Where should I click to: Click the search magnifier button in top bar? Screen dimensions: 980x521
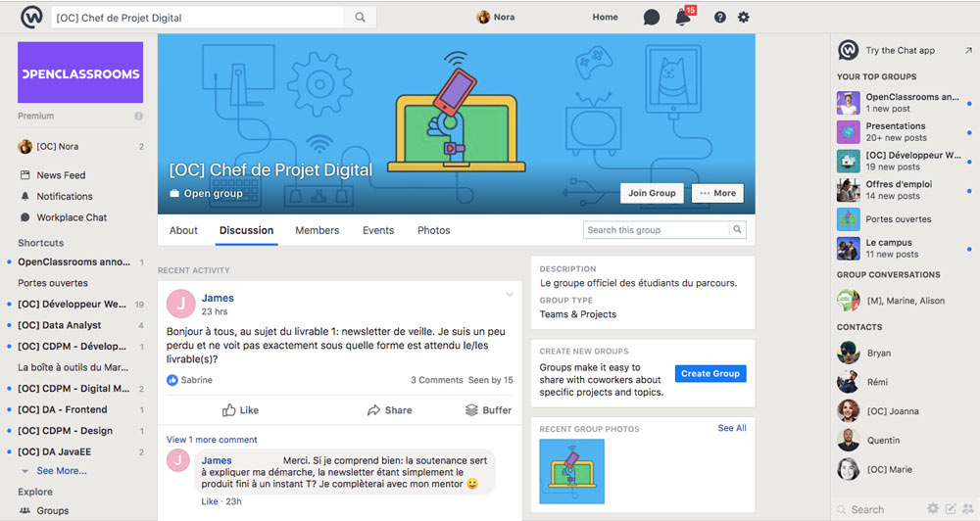tap(360, 18)
